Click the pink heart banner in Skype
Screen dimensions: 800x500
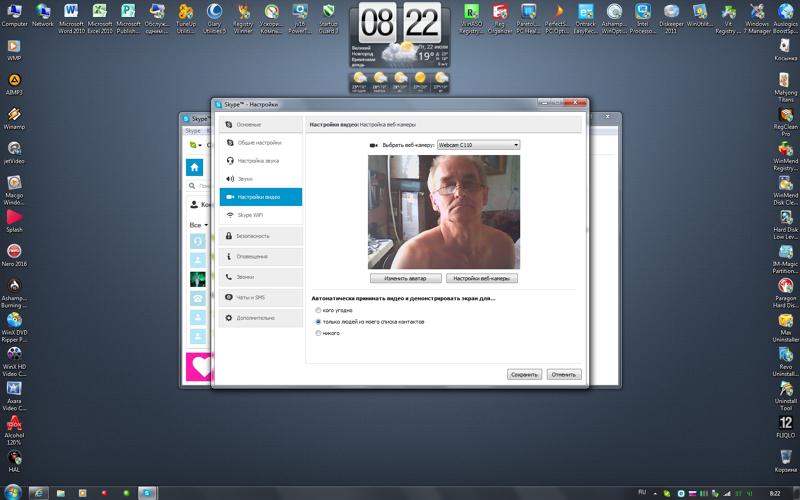(199, 367)
